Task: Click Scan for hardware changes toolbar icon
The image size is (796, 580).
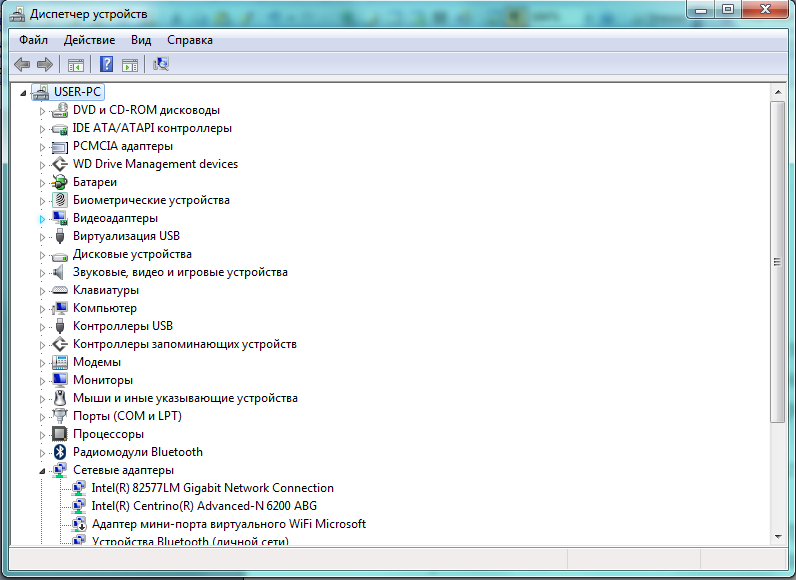Action: point(161,65)
